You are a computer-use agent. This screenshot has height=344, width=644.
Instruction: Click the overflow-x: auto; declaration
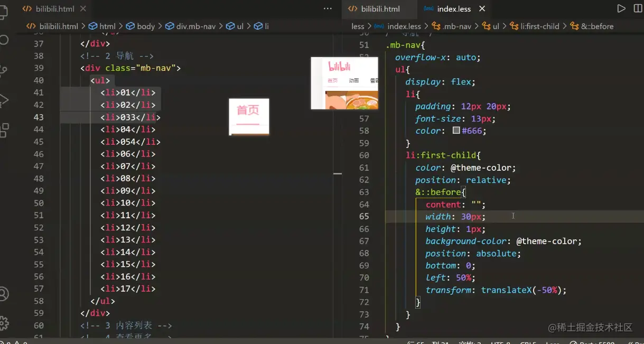[438, 57]
